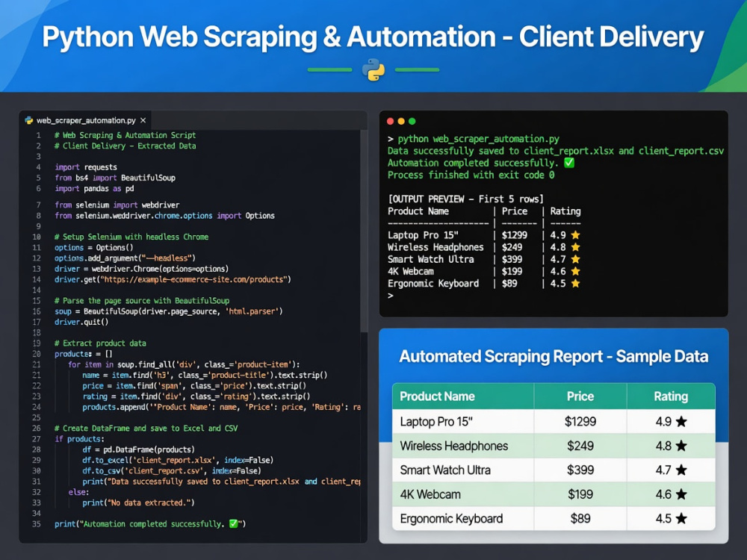Click the black star in report 4K Webcam row
The height and width of the screenshot is (560, 747).
click(x=682, y=494)
